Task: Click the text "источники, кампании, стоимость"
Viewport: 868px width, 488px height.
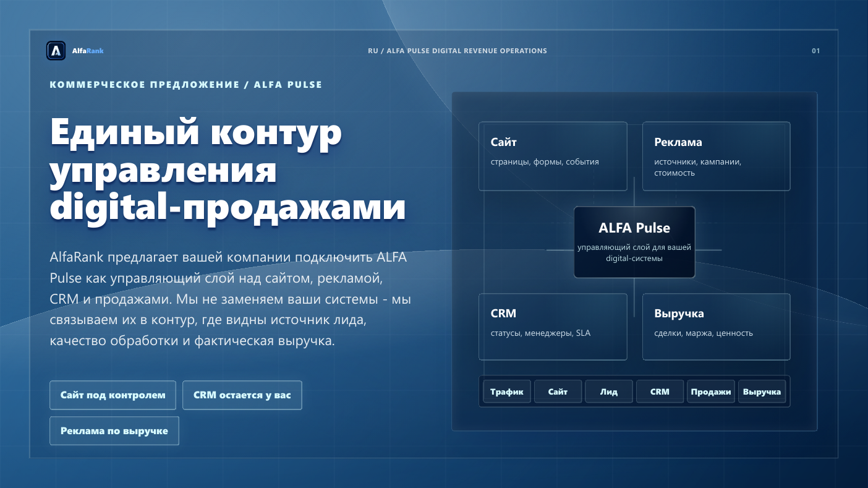Action: pyautogui.click(x=698, y=168)
